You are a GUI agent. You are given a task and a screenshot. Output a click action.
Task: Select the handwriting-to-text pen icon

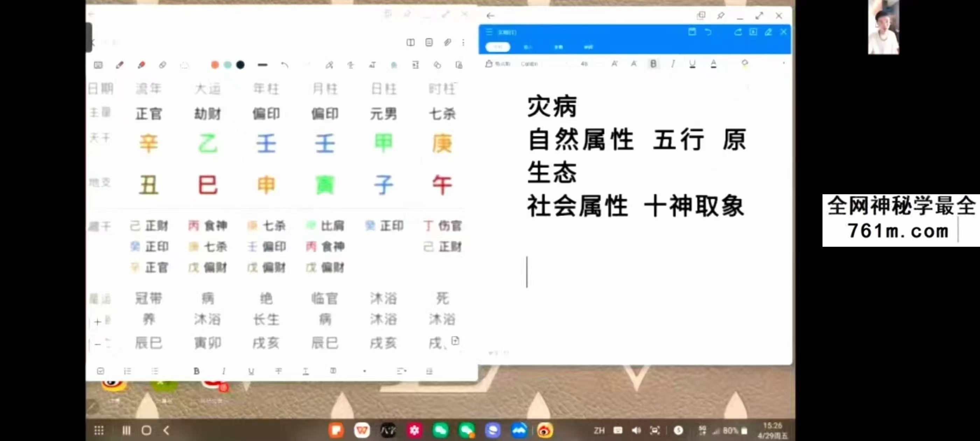(x=329, y=65)
